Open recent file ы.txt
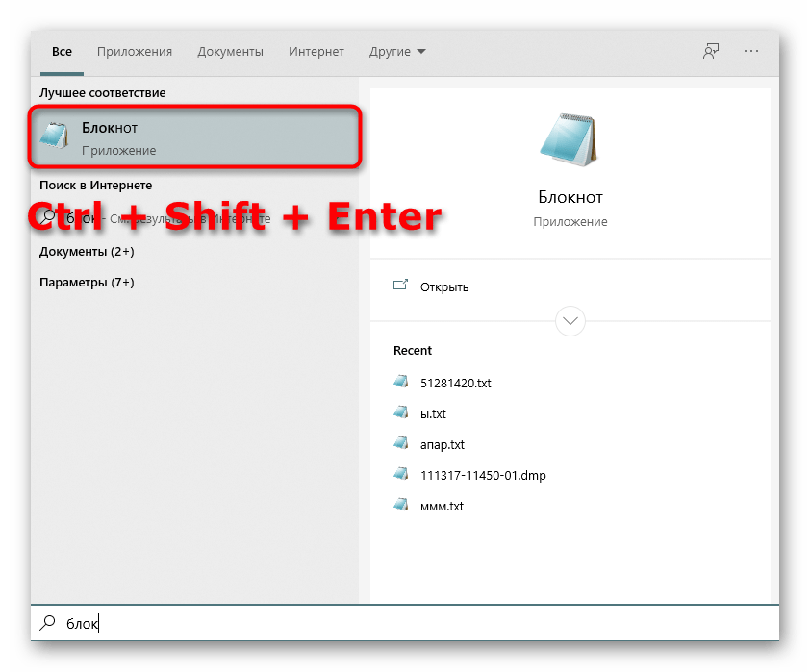The width and height of the screenshot is (810, 672). (433, 414)
